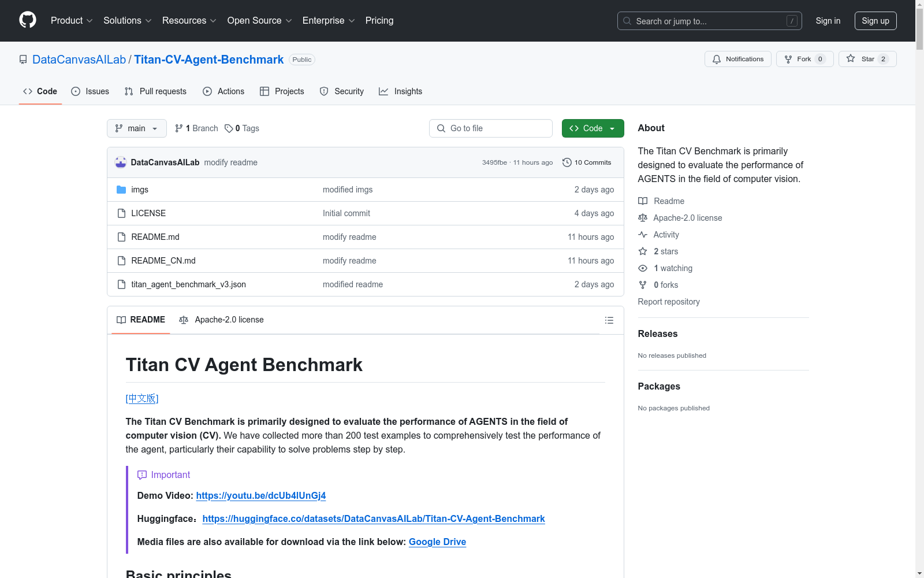This screenshot has width=924, height=578.
Task: Click the bell icon for Notifications
Action: [x=717, y=59]
